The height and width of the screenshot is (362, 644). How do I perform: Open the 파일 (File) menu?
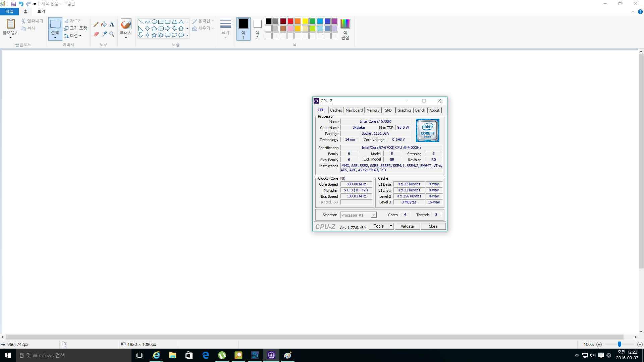tap(9, 11)
